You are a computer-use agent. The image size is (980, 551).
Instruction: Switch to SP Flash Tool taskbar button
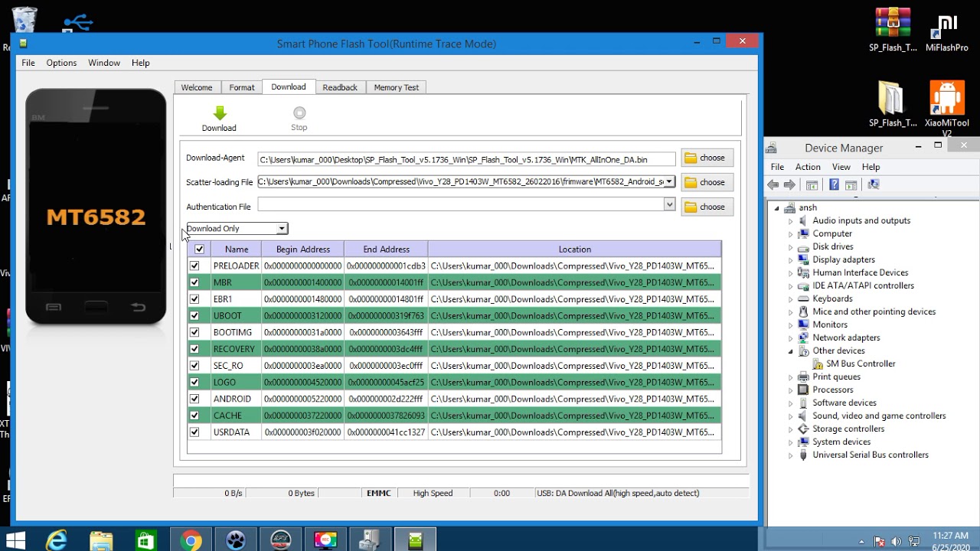click(415, 540)
